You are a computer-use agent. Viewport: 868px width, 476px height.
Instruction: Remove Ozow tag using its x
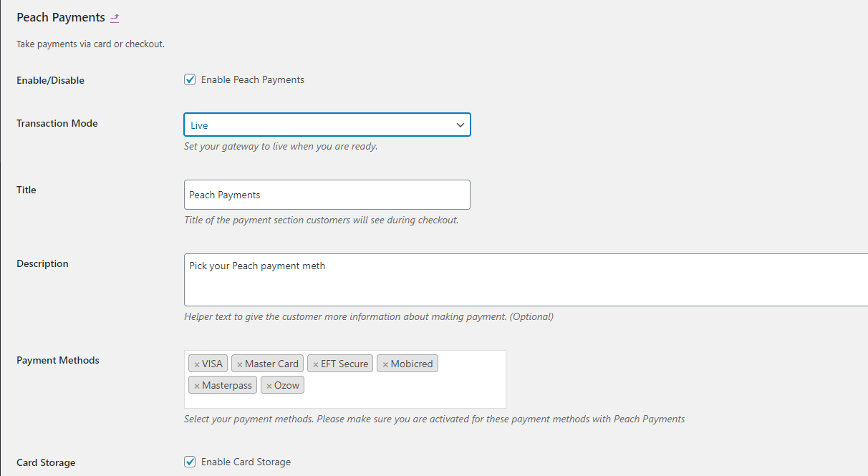(269, 386)
